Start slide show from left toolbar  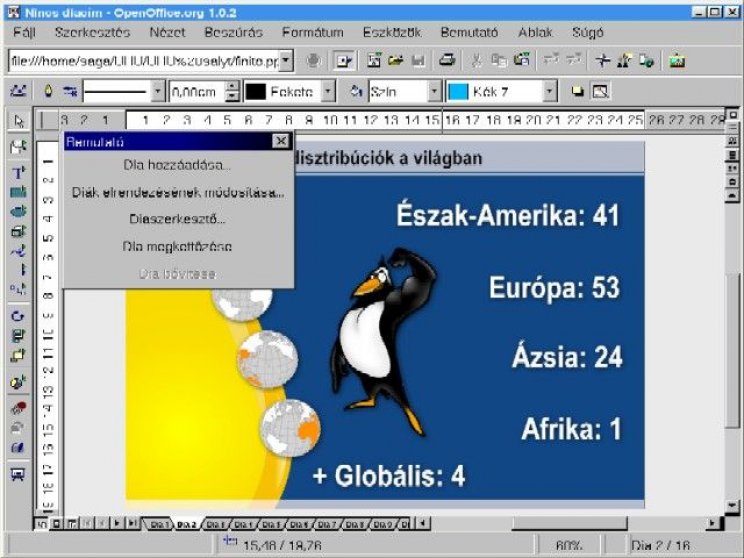point(18,474)
